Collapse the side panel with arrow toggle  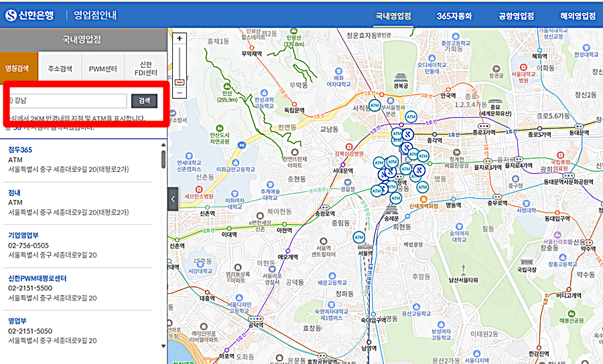click(x=173, y=199)
